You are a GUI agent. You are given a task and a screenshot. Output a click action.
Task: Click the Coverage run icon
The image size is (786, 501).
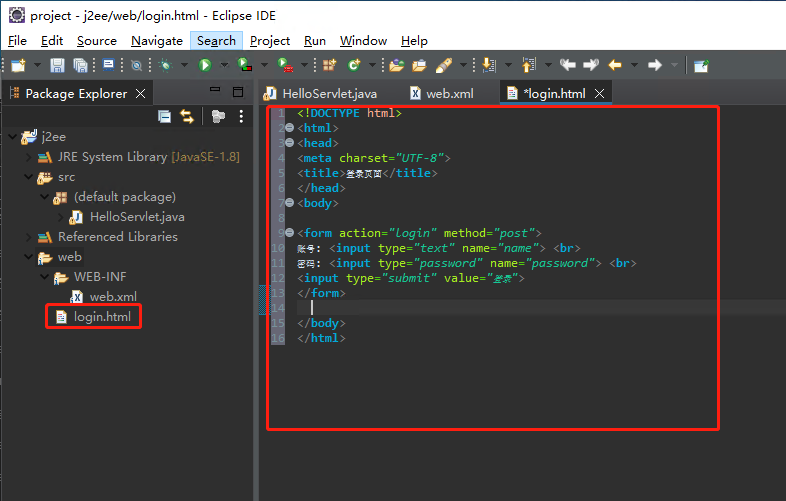[245, 65]
